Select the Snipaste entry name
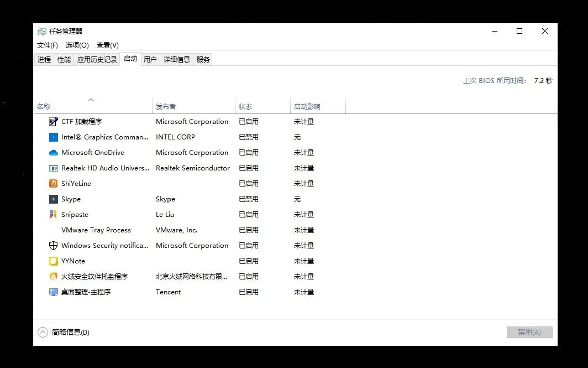Screen dimensions: 588x368 (x=75, y=214)
